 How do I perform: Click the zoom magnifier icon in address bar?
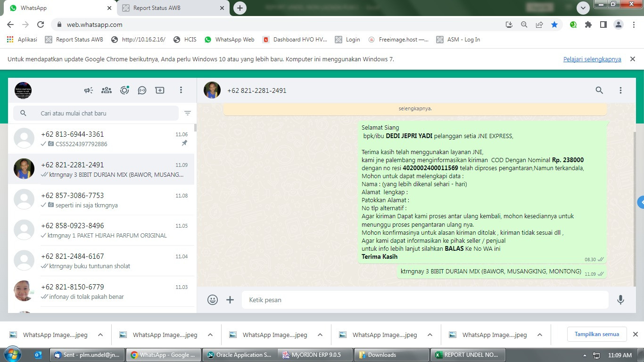tap(524, 25)
